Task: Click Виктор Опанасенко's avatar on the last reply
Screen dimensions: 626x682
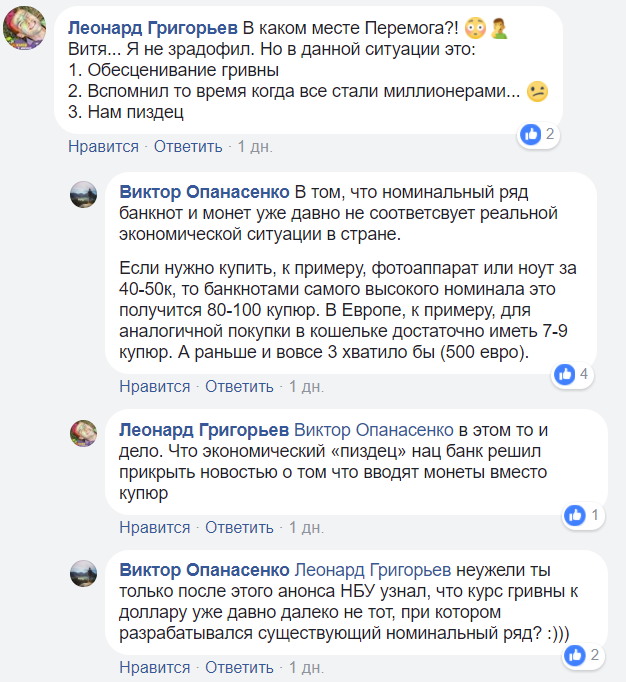Action: coord(83,573)
